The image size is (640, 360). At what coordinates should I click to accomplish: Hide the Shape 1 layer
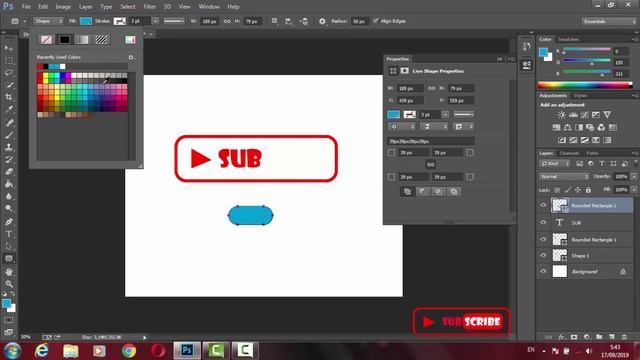point(543,255)
